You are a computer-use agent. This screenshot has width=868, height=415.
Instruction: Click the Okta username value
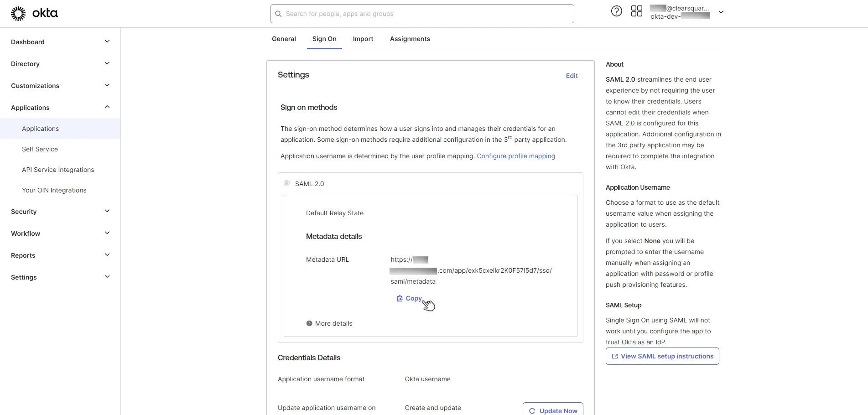coord(427,379)
